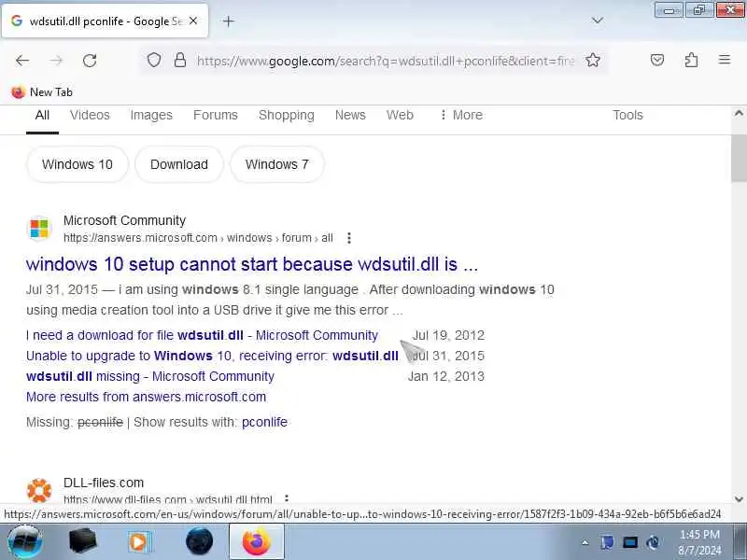The width and height of the screenshot is (747, 560).
Task: Apply the Windows 7 filter chip
Action: 276,164
